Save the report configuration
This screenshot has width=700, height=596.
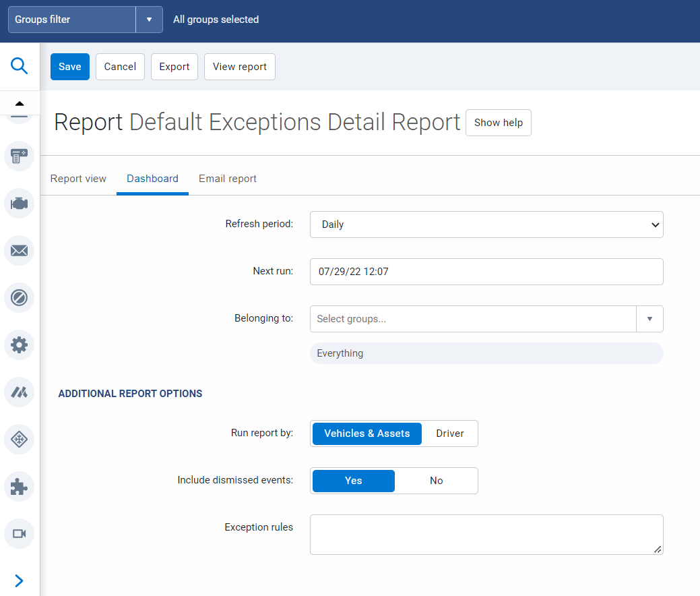coord(69,66)
